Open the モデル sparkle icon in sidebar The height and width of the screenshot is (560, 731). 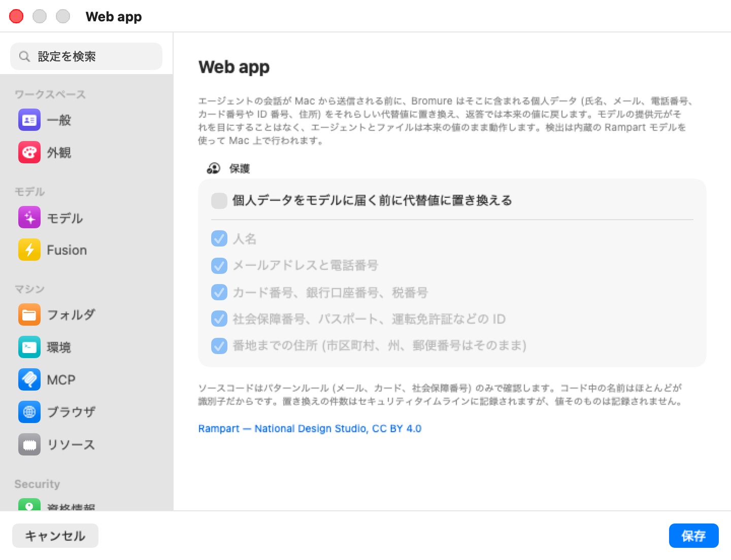[x=29, y=218]
